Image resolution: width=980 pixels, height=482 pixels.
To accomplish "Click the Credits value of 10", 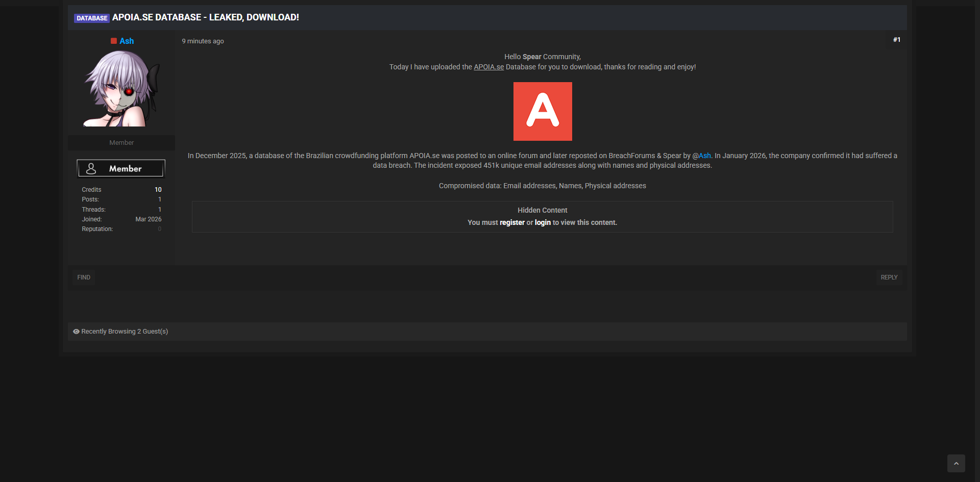I will pyautogui.click(x=158, y=190).
